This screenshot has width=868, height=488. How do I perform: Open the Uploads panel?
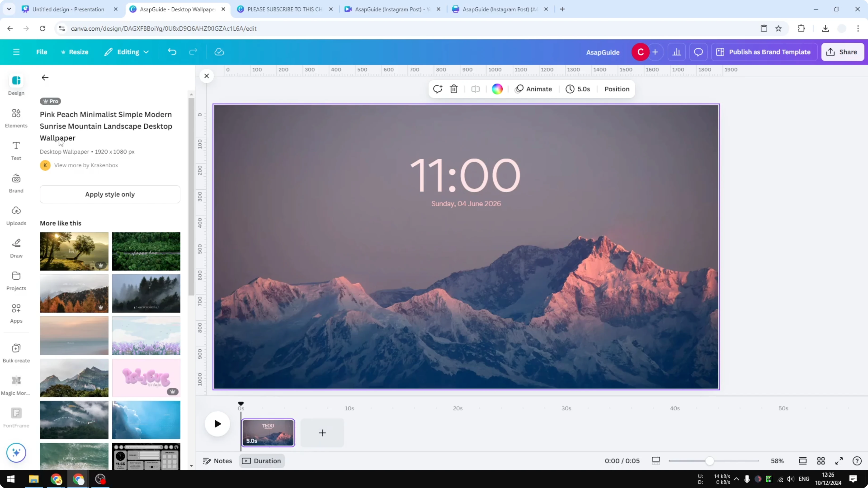pos(16,215)
